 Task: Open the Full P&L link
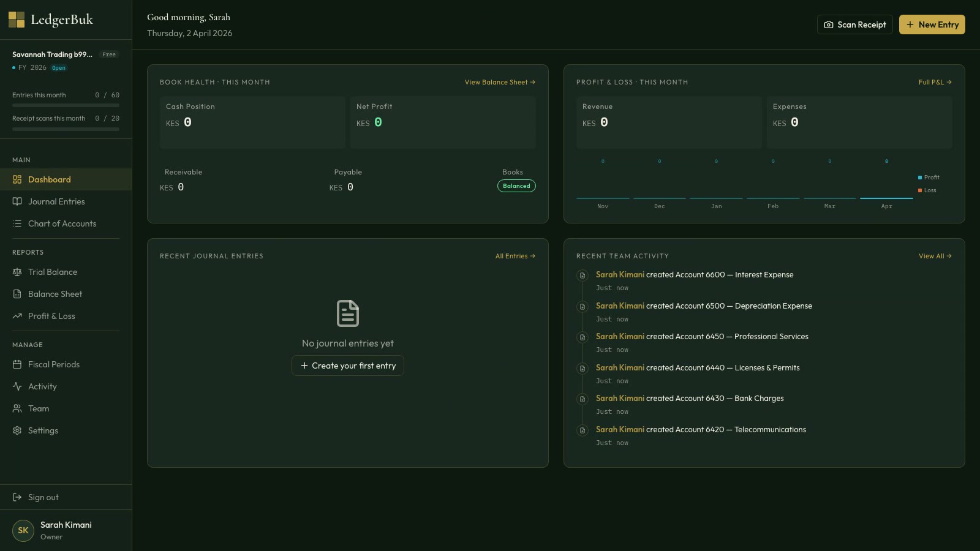935,82
